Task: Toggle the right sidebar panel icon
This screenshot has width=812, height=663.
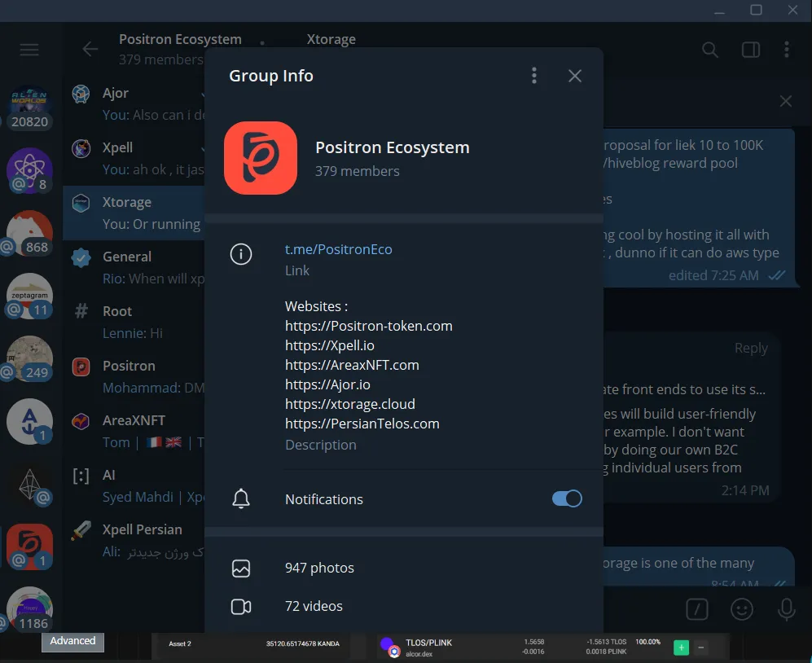Action: click(751, 50)
